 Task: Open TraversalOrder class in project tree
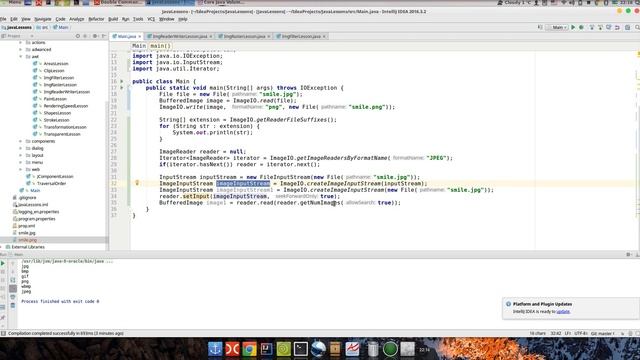(51, 184)
